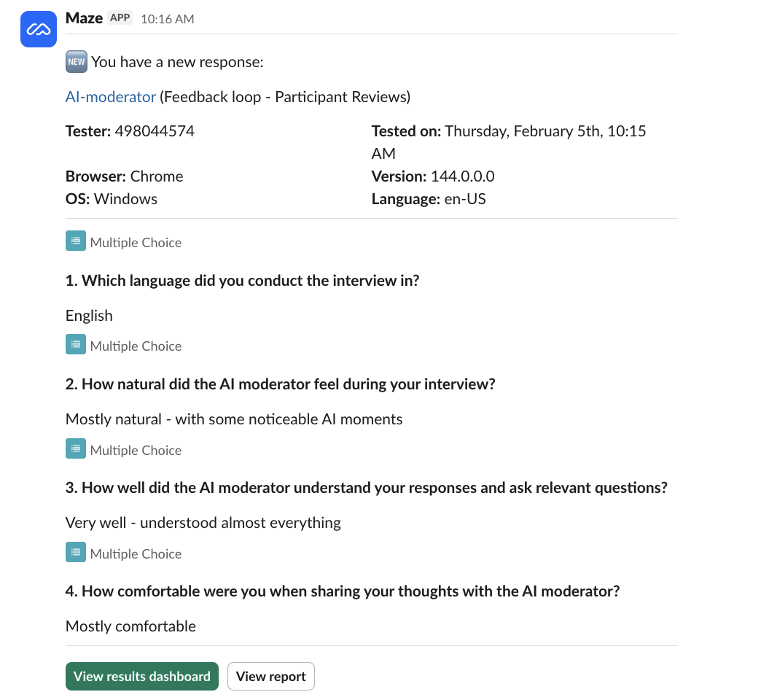
Task: Click Multiple Choice icon above question 2
Action: click(x=76, y=345)
